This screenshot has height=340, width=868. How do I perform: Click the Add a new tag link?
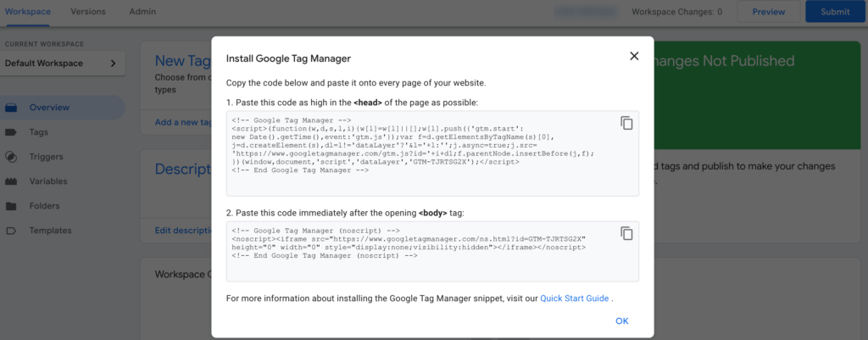183,122
